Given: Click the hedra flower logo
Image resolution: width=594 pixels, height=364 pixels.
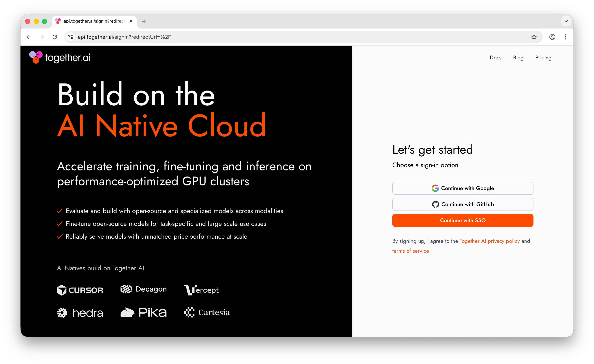Looking at the screenshot, I should [x=62, y=312].
